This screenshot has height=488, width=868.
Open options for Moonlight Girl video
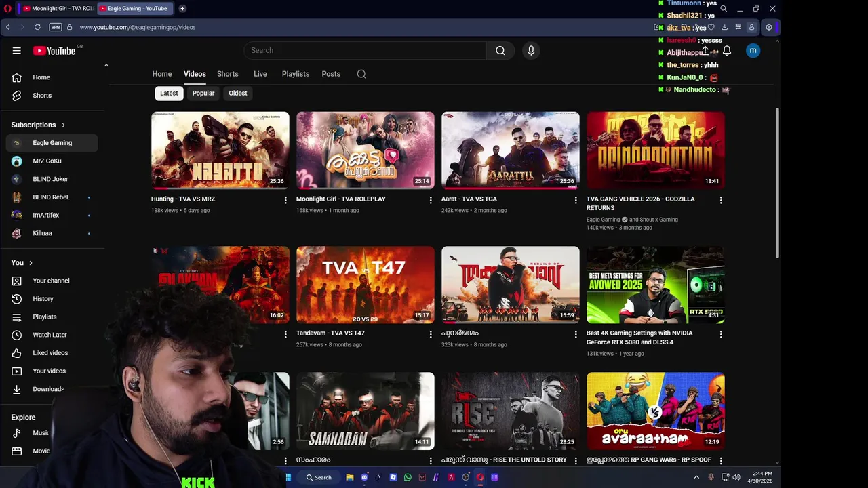pyautogui.click(x=431, y=200)
